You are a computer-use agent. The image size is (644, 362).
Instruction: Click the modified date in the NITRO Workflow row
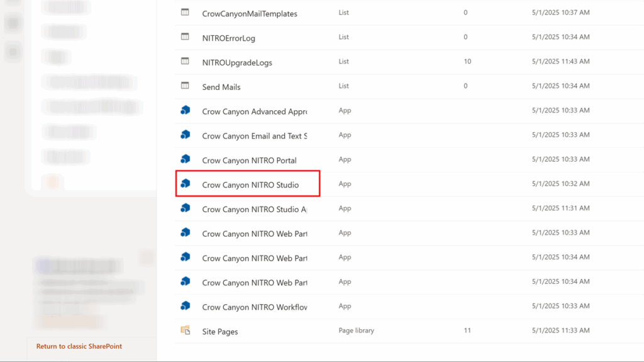[x=560, y=306]
